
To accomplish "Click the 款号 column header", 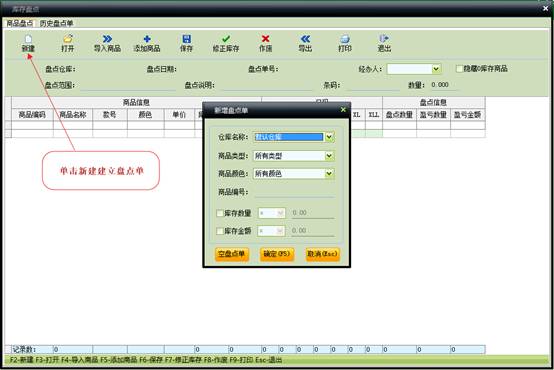I will coord(110,114).
